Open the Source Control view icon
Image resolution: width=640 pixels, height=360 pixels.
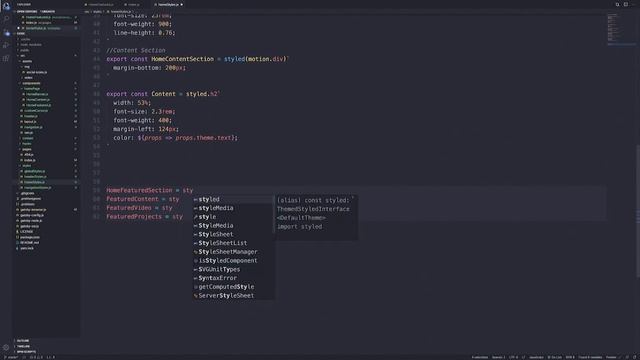(6, 32)
